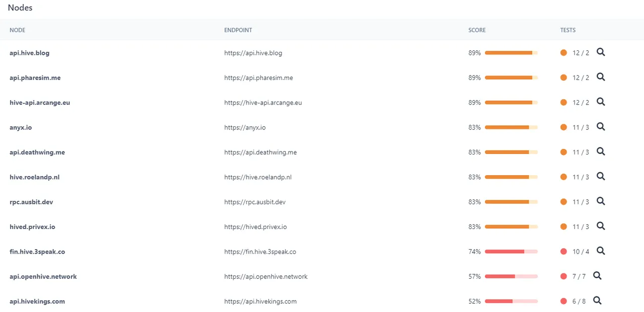644x312 pixels.
Task: Click the https://hived.privex.io endpoint
Action: 256,227
